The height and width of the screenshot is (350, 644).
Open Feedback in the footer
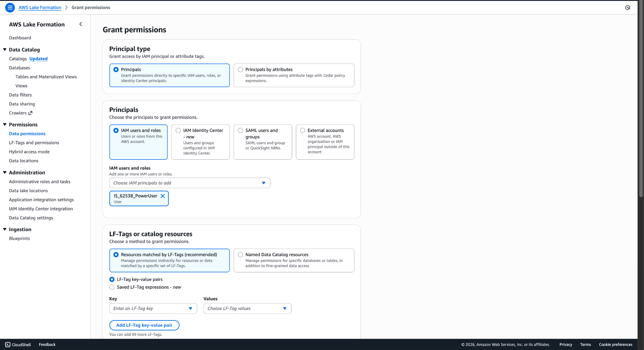pos(47,345)
